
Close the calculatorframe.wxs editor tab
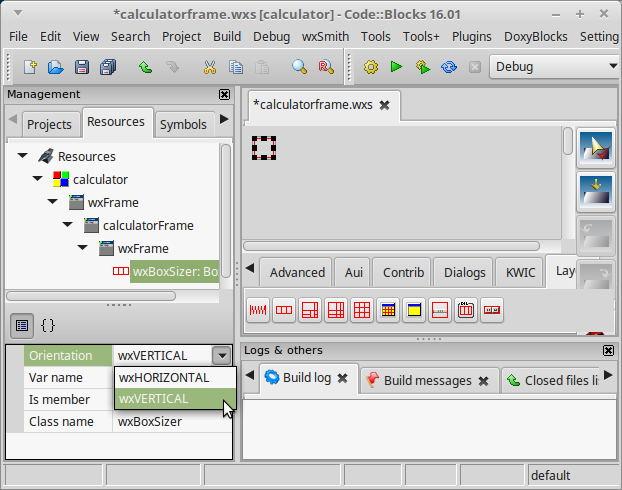point(384,105)
